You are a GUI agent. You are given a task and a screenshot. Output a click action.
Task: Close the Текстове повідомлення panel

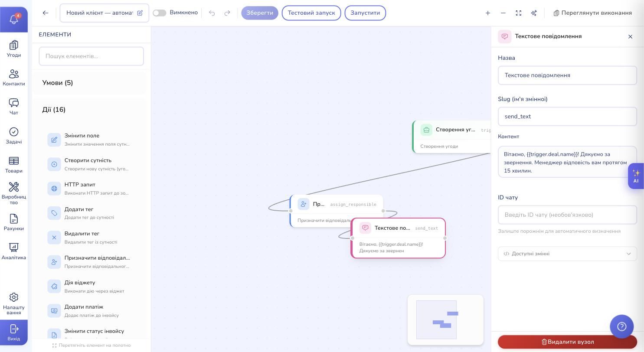(631, 36)
